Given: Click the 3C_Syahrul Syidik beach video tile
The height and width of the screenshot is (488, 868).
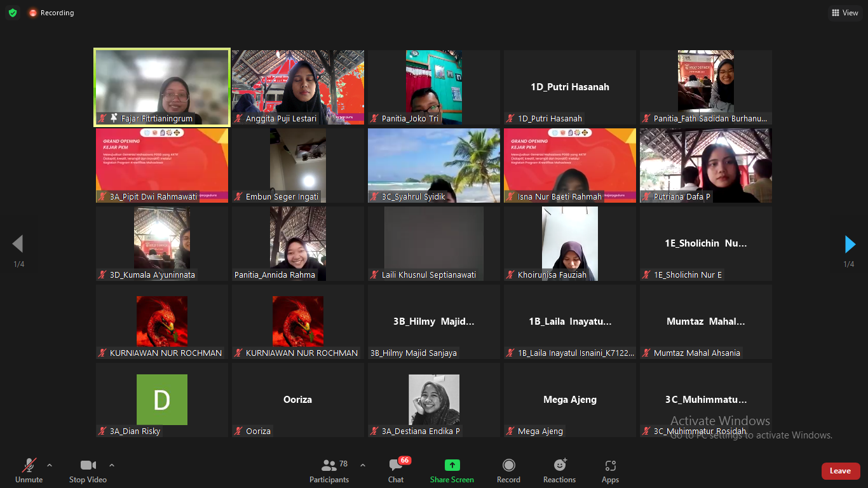Looking at the screenshot, I should point(434,165).
